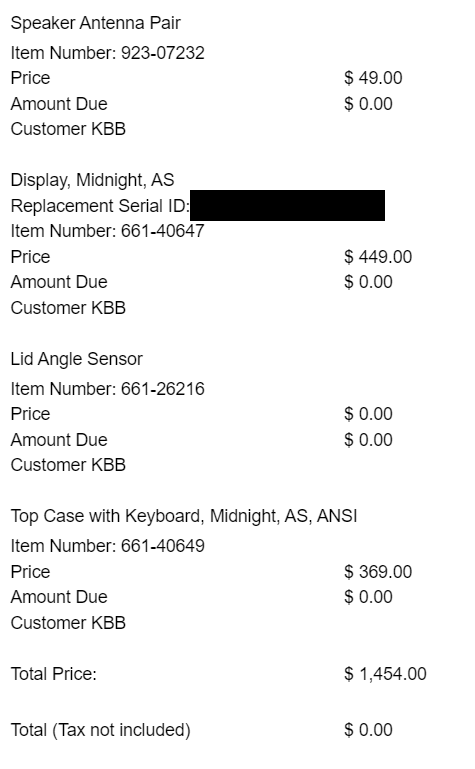The width and height of the screenshot is (475, 769).
Task: Click the Speaker Antenna Pair heading
Action: pos(96,23)
